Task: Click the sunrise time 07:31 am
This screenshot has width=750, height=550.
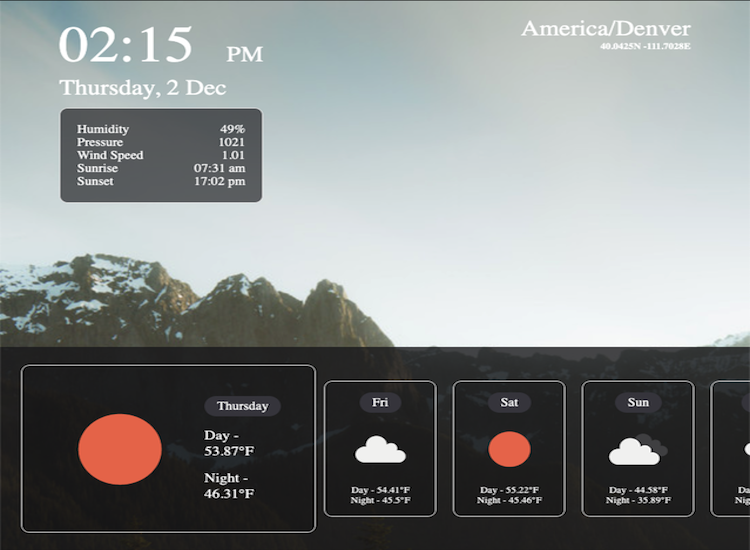Action: (x=220, y=168)
